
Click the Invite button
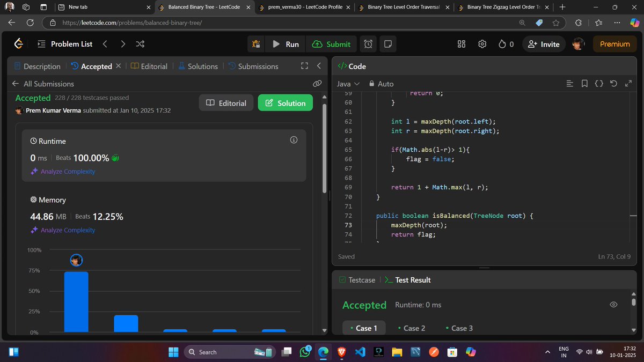544,44
